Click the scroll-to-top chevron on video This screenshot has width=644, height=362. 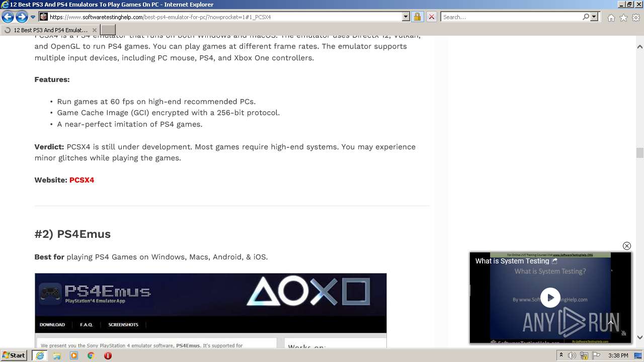(611, 323)
